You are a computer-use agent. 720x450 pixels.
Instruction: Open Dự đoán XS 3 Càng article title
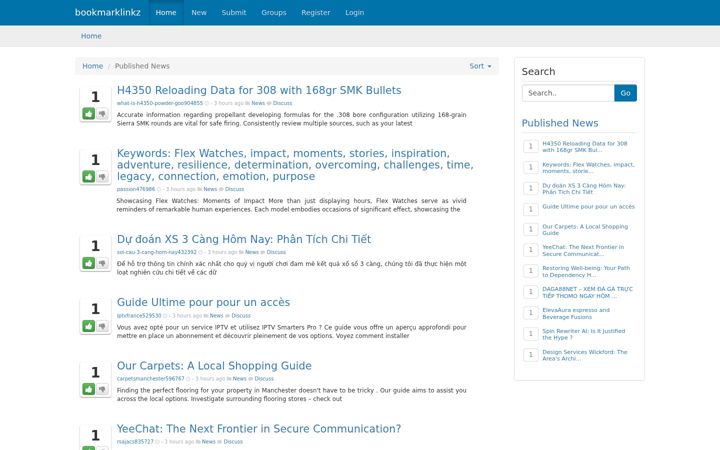pyautogui.click(x=244, y=239)
